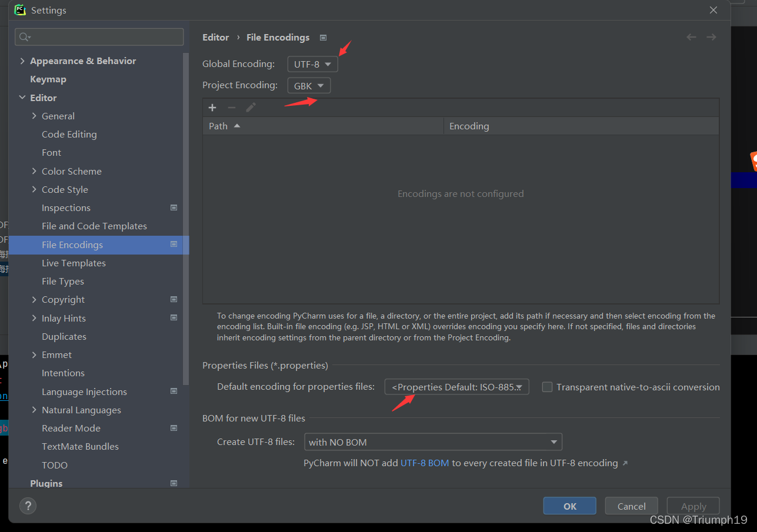Viewport: 757px width, 532px height.
Task: Click project-level icon on File Encodings row
Action: [x=174, y=245]
